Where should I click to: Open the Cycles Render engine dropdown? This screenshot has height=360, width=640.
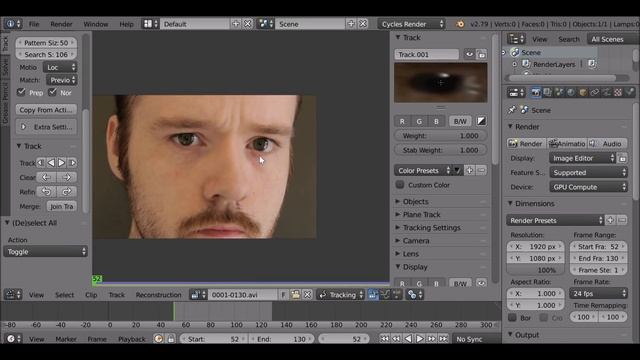[x=411, y=24]
